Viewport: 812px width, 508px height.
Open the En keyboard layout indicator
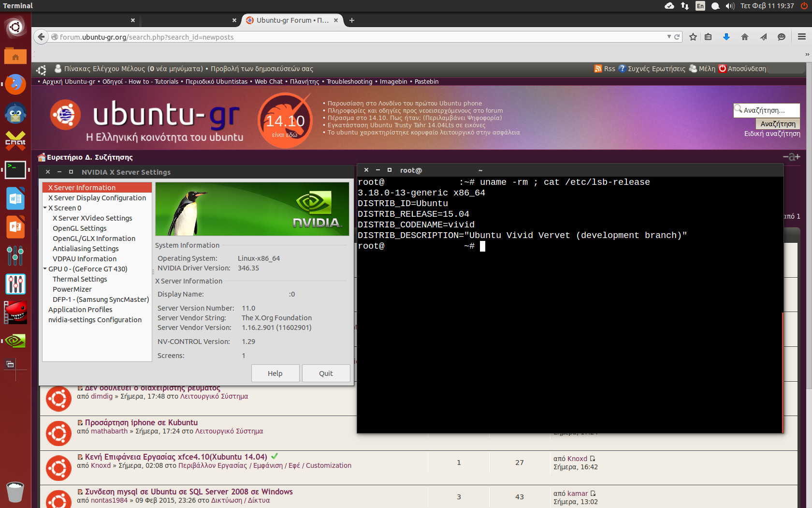pyautogui.click(x=700, y=6)
